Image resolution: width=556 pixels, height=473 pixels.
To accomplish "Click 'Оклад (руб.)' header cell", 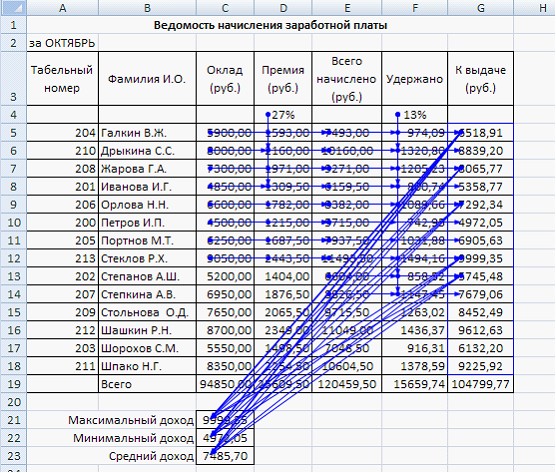I will 225,79.
